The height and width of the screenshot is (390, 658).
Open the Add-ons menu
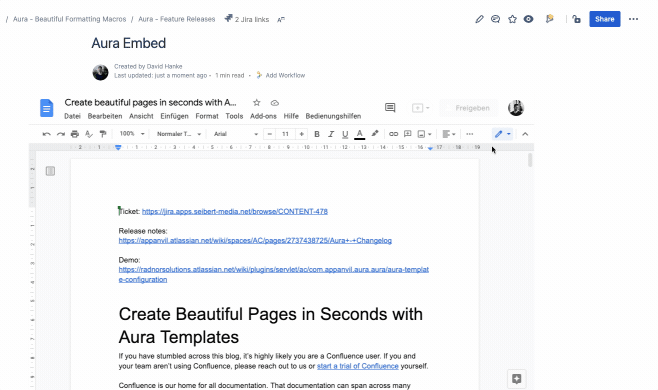coord(263,116)
